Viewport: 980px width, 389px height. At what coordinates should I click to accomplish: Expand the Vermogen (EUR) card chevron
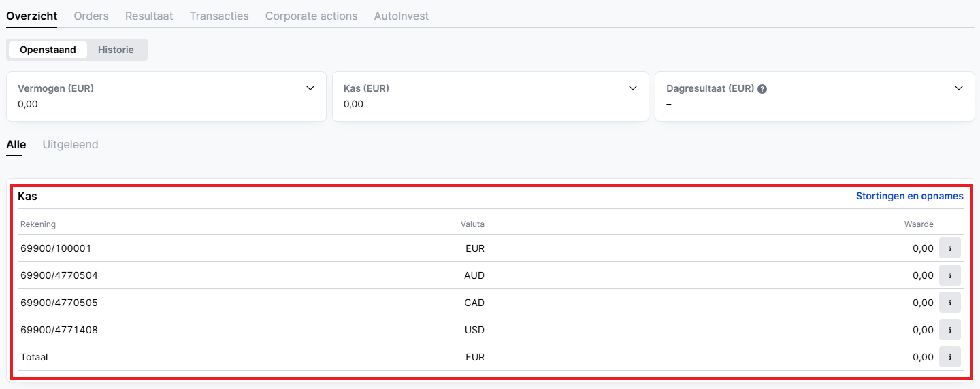pos(310,88)
